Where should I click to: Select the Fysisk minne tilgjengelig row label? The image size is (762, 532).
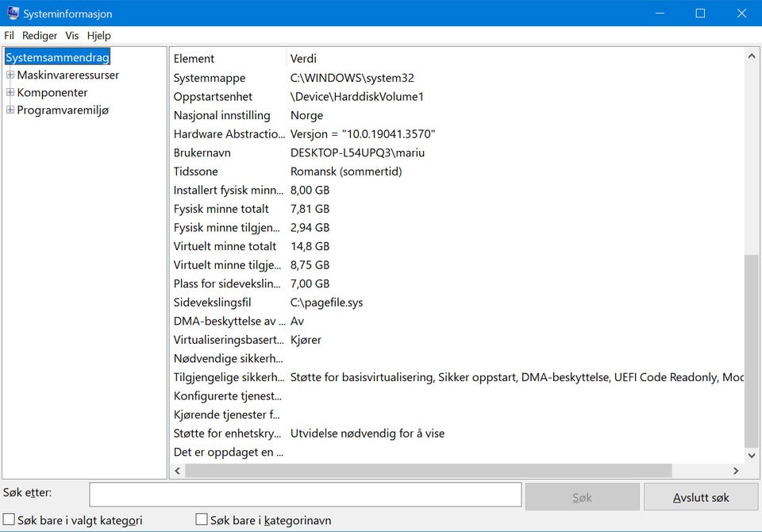tap(227, 228)
